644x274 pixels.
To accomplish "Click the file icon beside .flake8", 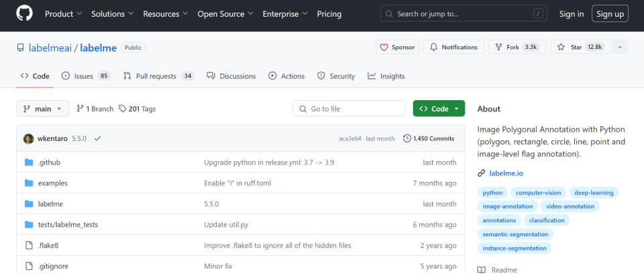I will point(29,246).
